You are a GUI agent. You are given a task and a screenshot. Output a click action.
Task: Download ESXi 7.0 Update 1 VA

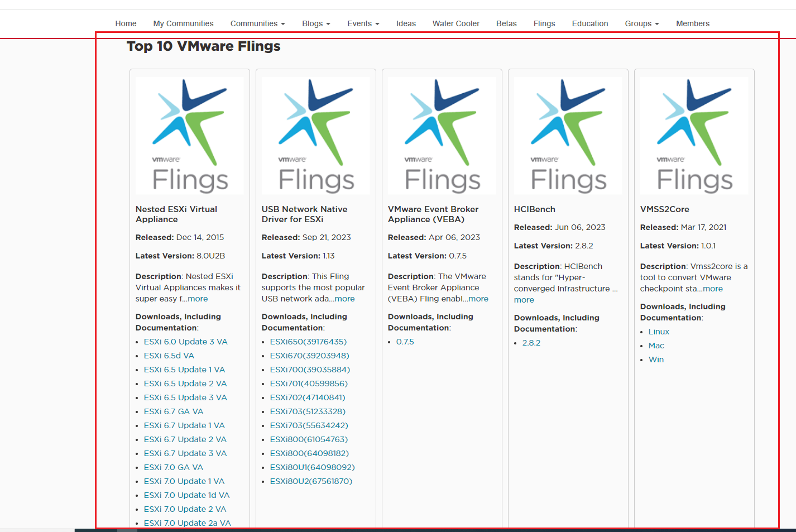coord(184,481)
